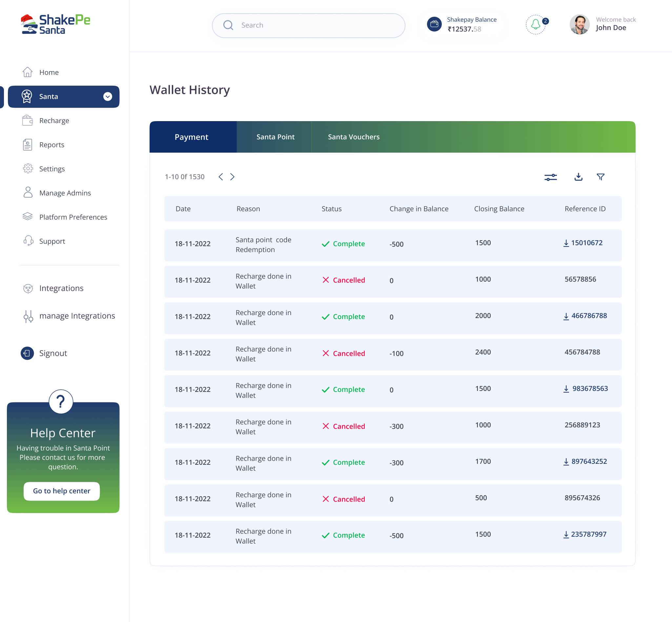The height and width of the screenshot is (622, 672).
Task: Switch to the Santa Vouchers tab
Action: (354, 137)
